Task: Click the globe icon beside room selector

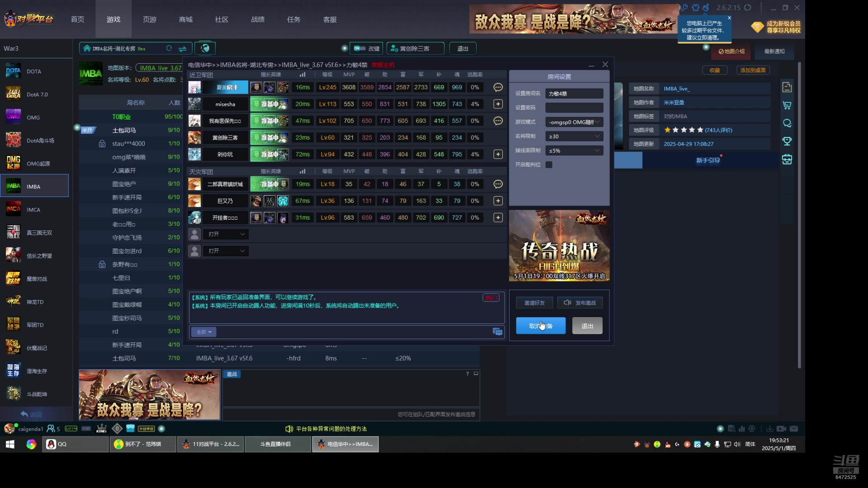Action: [x=205, y=48]
